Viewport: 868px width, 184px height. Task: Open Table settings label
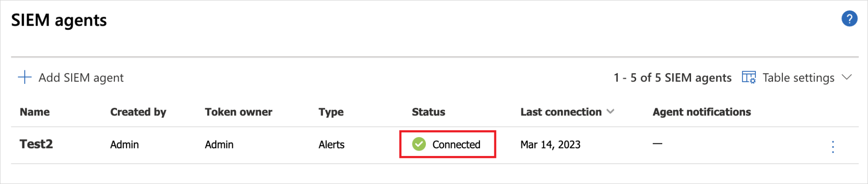pos(798,78)
